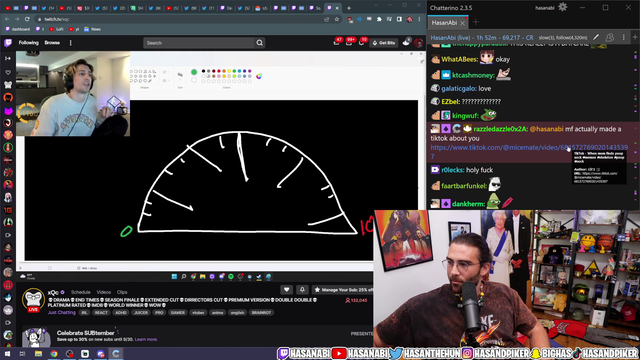The image size is (640, 360).
Task: Open Chrome three-dot menu
Action: (419, 19)
